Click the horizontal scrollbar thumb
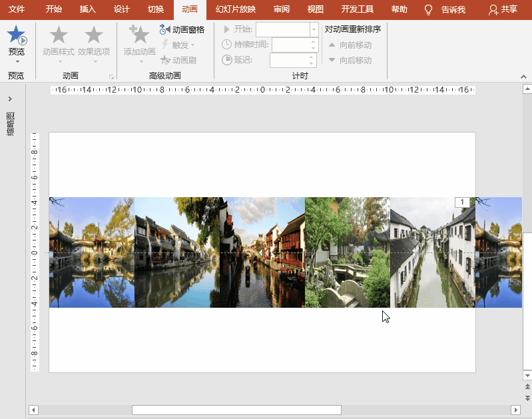The image size is (532, 419). point(236,410)
